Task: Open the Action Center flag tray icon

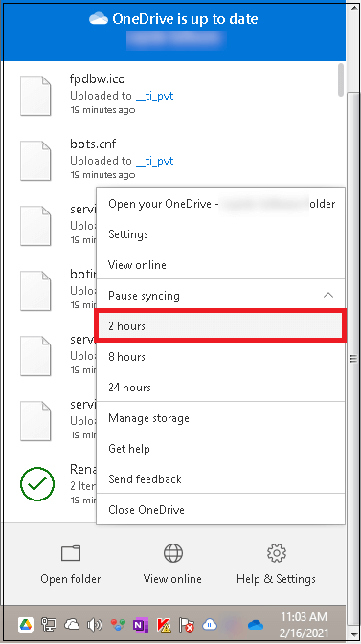Action: [x=187, y=625]
